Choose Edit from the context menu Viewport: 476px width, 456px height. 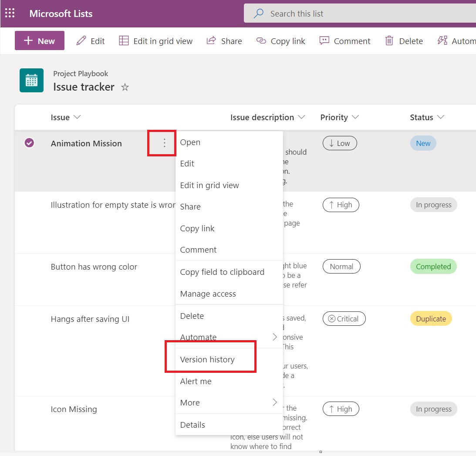(229, 164)
